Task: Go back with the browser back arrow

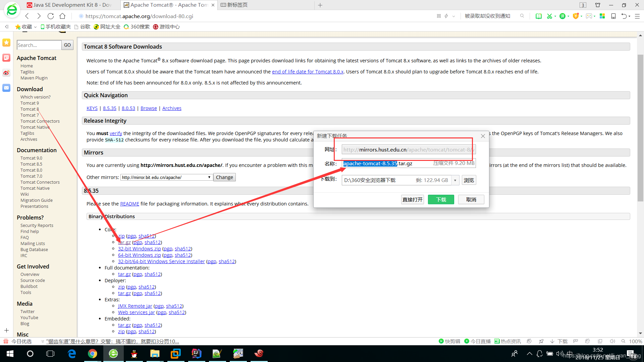Action: click(x=27, y=16)
